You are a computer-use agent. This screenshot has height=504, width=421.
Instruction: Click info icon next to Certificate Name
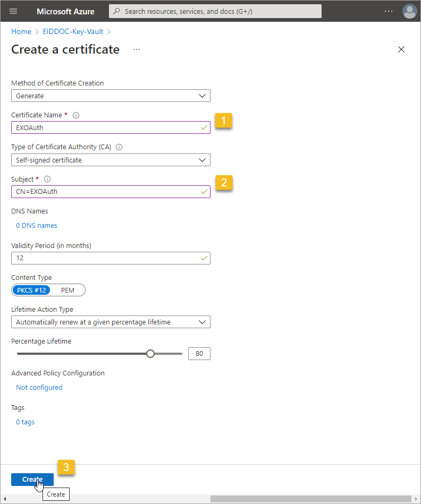point(76,115)
